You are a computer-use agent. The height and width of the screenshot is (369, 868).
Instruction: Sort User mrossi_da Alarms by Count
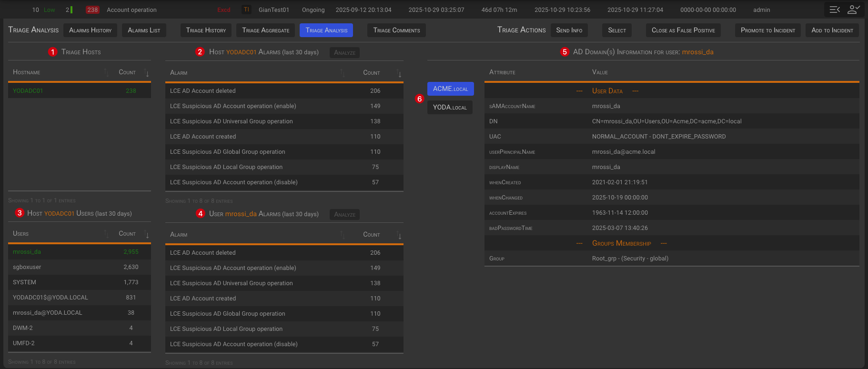coord(399,235)
